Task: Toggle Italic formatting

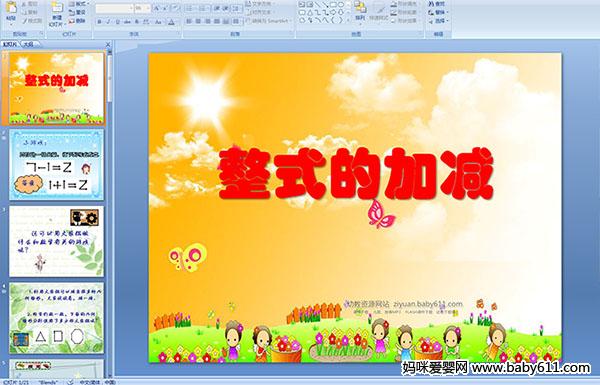Action: coord(109,22)
